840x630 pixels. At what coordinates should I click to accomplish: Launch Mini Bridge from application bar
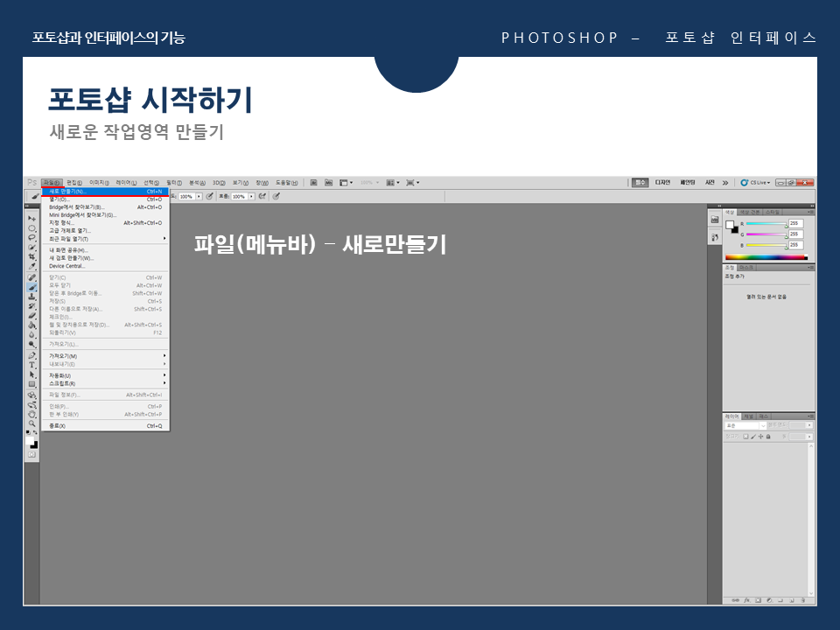coord(328,183)
